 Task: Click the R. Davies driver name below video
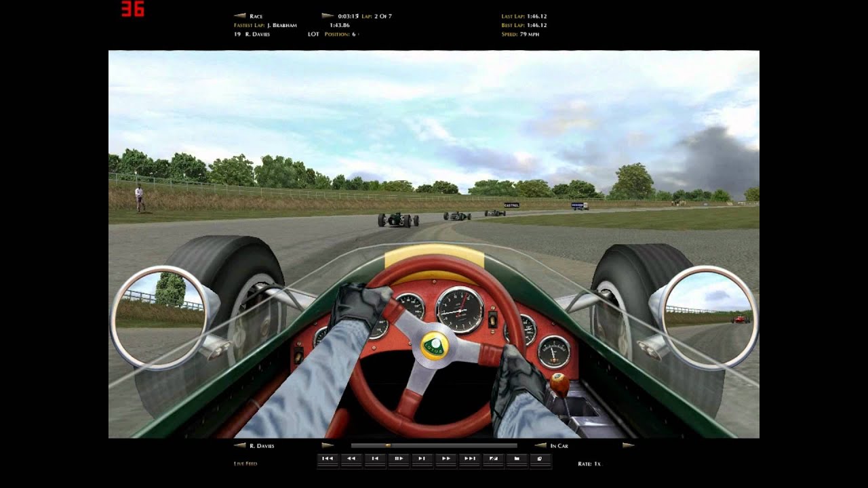point(262,446)
